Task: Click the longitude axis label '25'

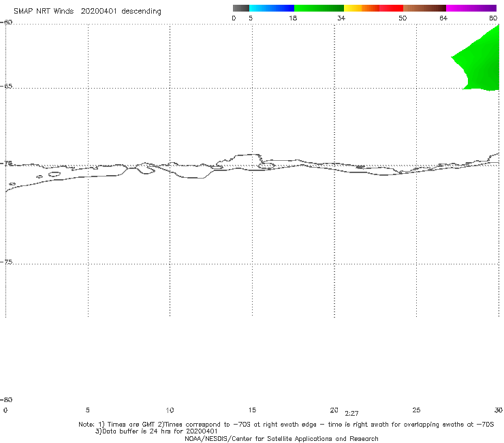Action: pos(416,410)
